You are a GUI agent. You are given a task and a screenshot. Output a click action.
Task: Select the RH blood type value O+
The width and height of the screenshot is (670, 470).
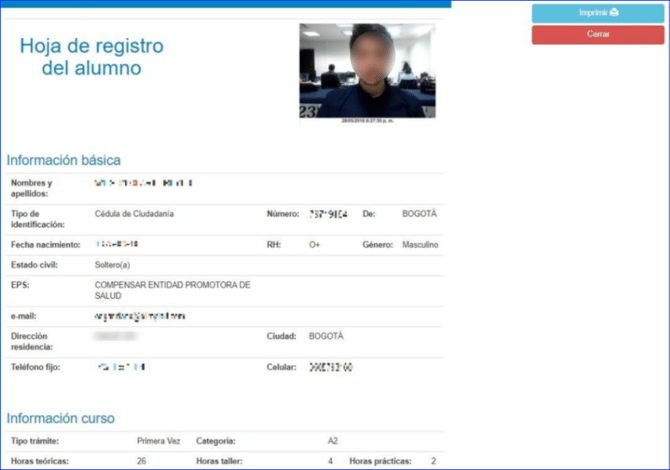click(314, 244)
